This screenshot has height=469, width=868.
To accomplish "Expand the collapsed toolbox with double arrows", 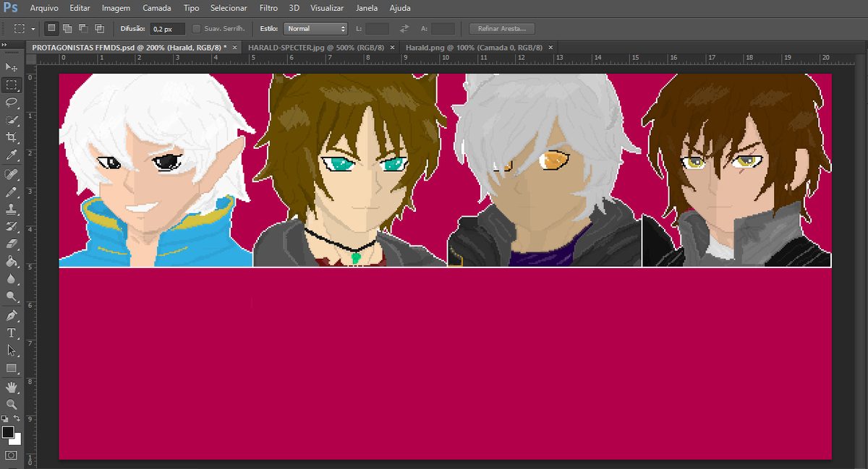I will pos(4,45).
